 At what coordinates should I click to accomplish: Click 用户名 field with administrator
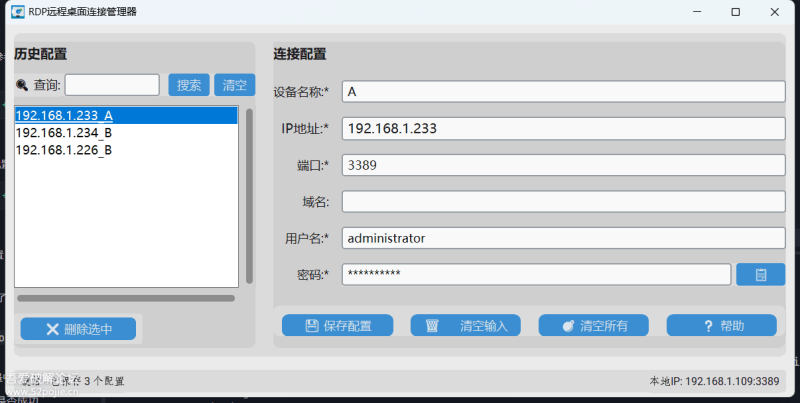coord(563,238)
